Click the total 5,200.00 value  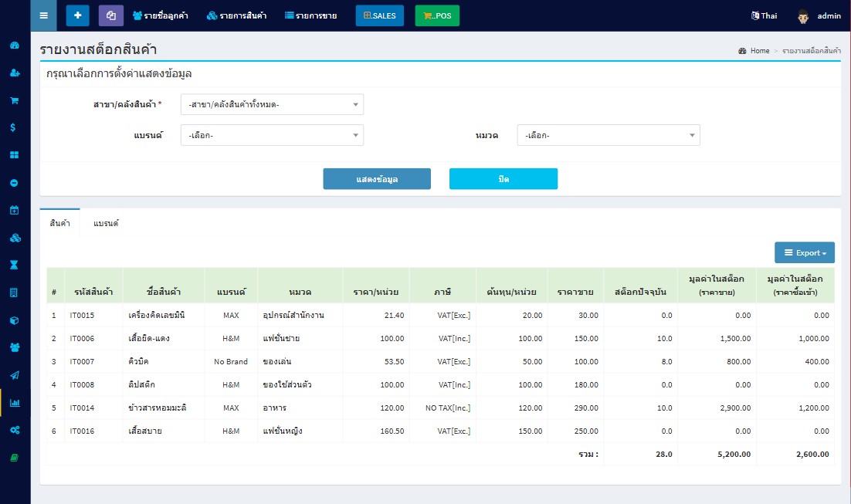point(734,455)
